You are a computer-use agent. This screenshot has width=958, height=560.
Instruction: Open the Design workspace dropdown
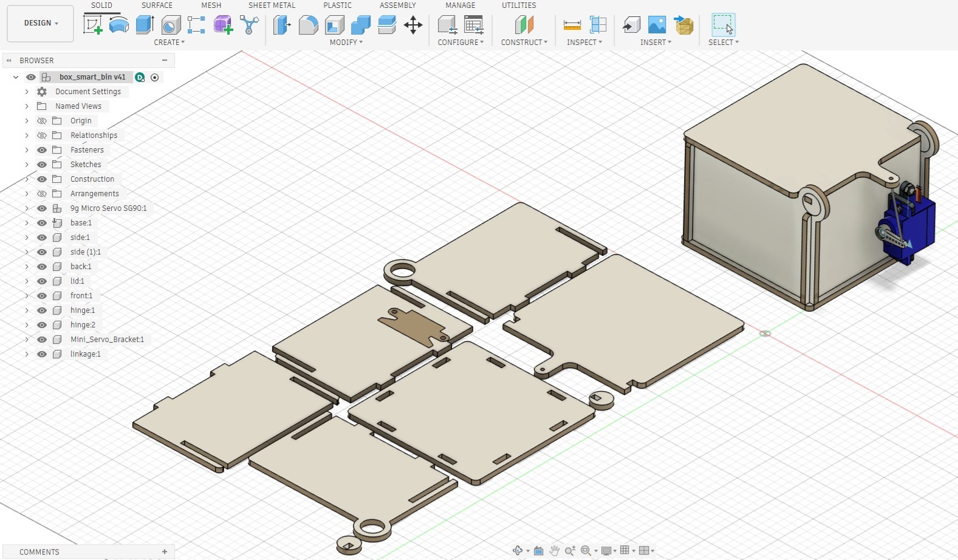coord(41,23)
